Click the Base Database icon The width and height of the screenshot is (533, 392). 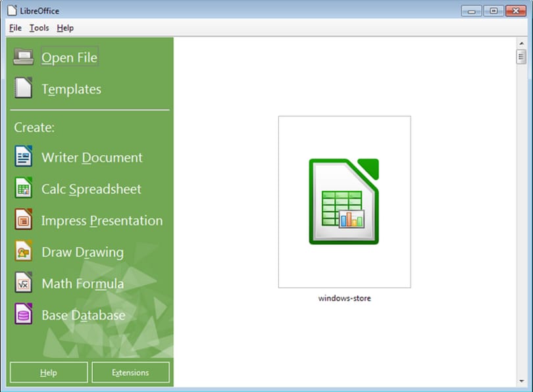24,314
